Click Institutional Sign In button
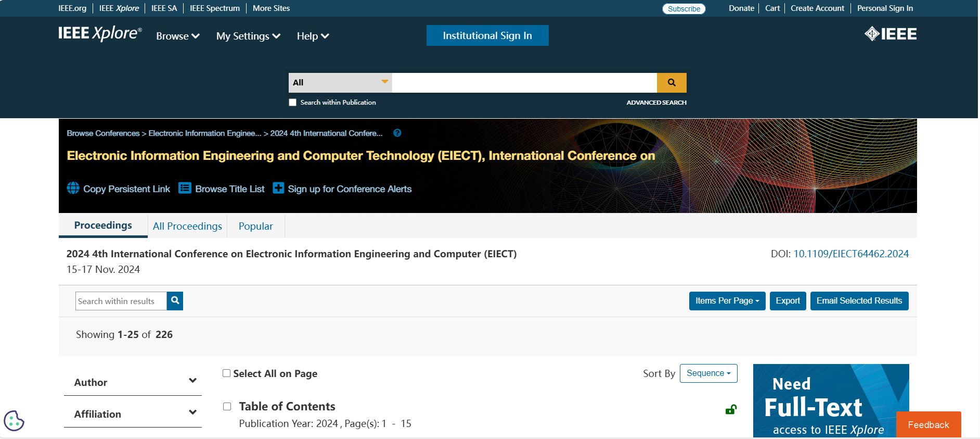 coord(487,35)
